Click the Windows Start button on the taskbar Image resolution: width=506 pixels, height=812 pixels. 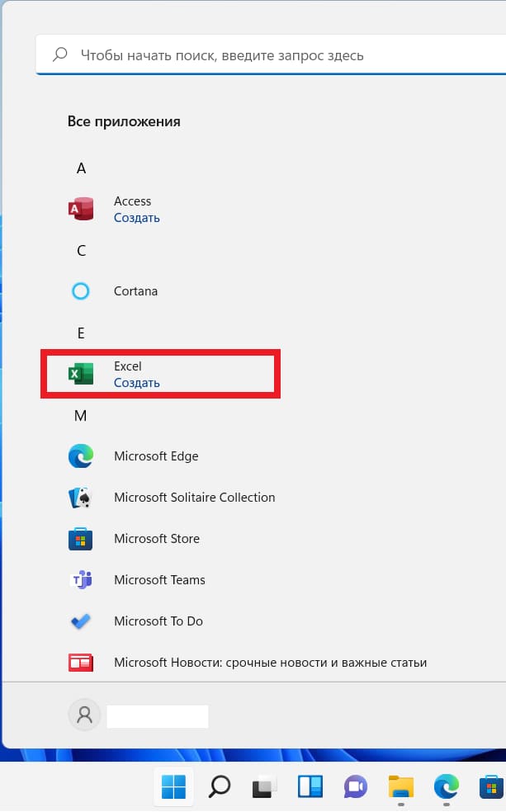click(174, 786)
